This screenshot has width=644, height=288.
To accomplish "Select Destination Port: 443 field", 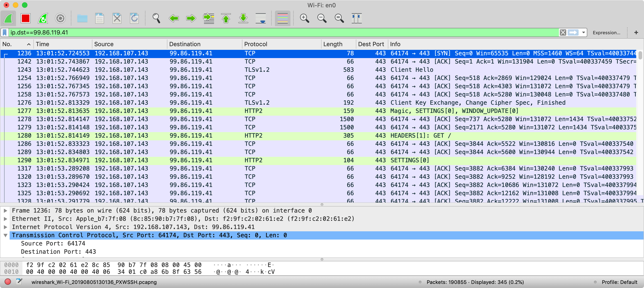I will point(58,252).
